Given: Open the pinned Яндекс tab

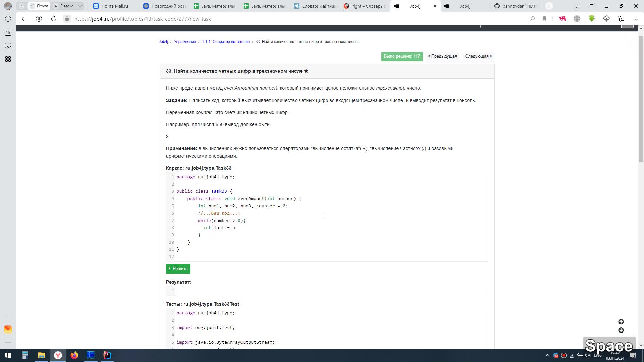Looking at the screenshot, I should [x=64, y=6].
